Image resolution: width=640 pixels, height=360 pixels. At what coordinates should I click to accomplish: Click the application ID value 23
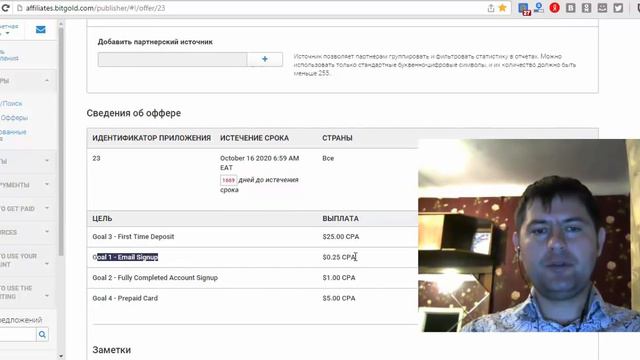(x=96, y=158)
